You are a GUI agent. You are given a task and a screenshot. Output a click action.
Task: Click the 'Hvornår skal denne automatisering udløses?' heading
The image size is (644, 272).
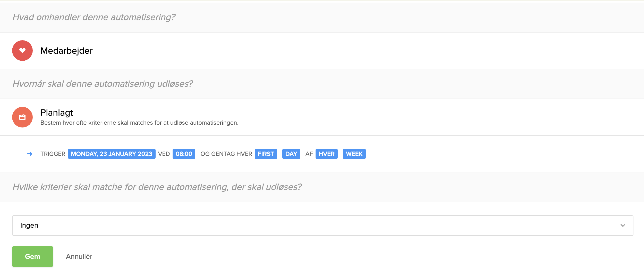pos(103,84)
